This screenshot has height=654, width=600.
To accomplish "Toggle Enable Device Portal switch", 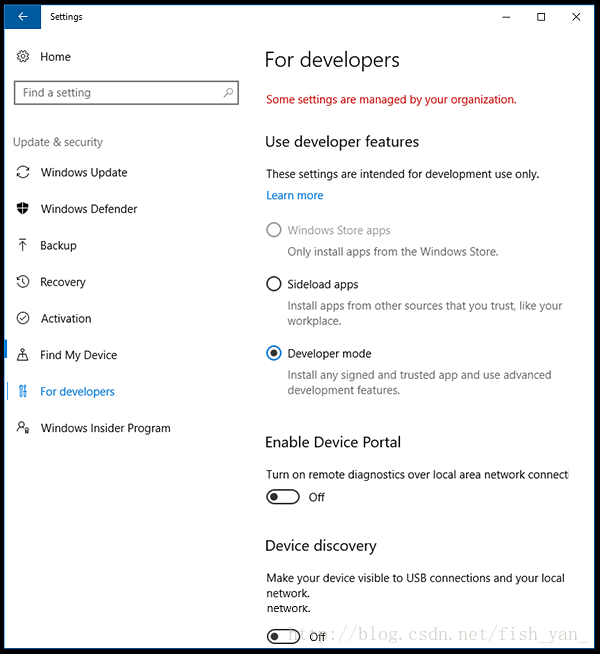I will (x=283, y=497).
